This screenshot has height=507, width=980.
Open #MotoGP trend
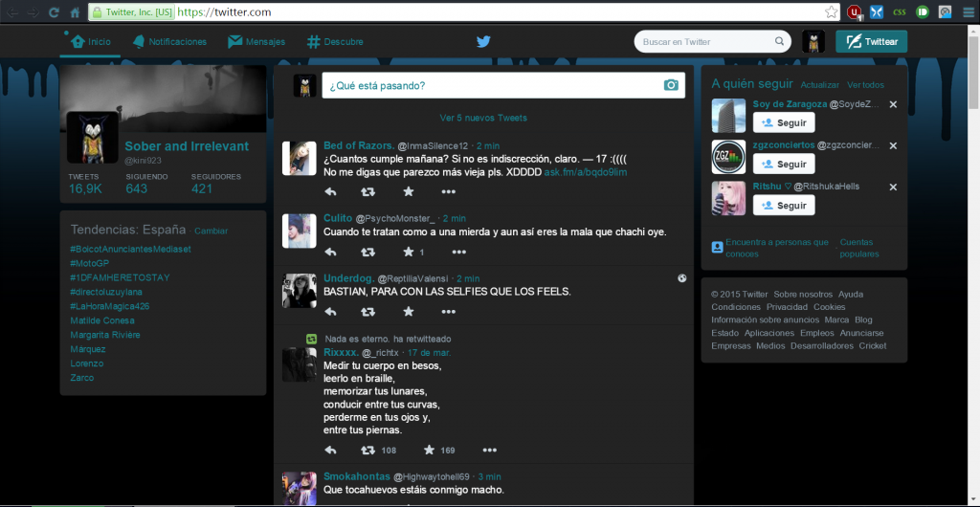click(90, 263)
